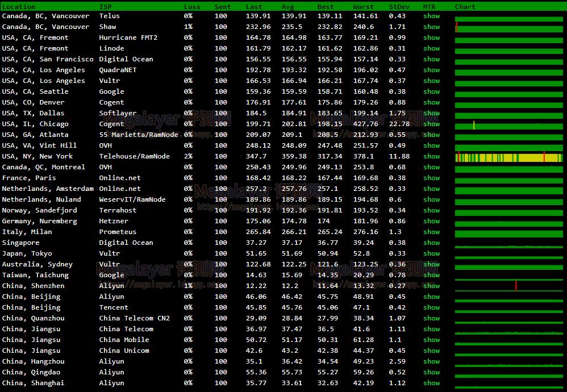Click the Loss column header

[x=192, y=7]
